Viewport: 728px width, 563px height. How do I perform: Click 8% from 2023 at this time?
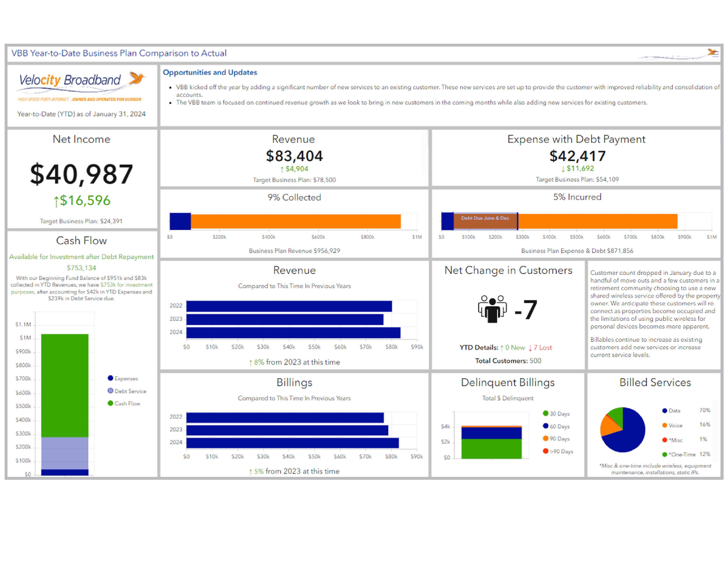[x=294, y=362]
